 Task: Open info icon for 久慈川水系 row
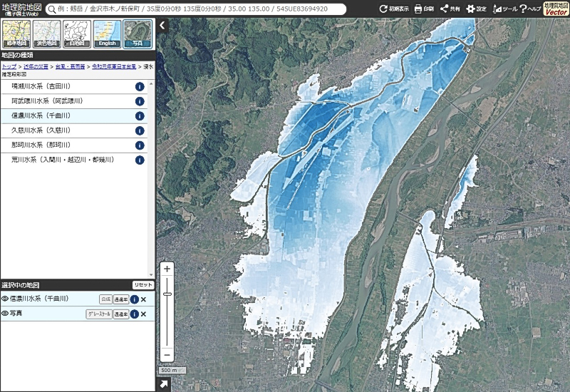coord(140,130)
